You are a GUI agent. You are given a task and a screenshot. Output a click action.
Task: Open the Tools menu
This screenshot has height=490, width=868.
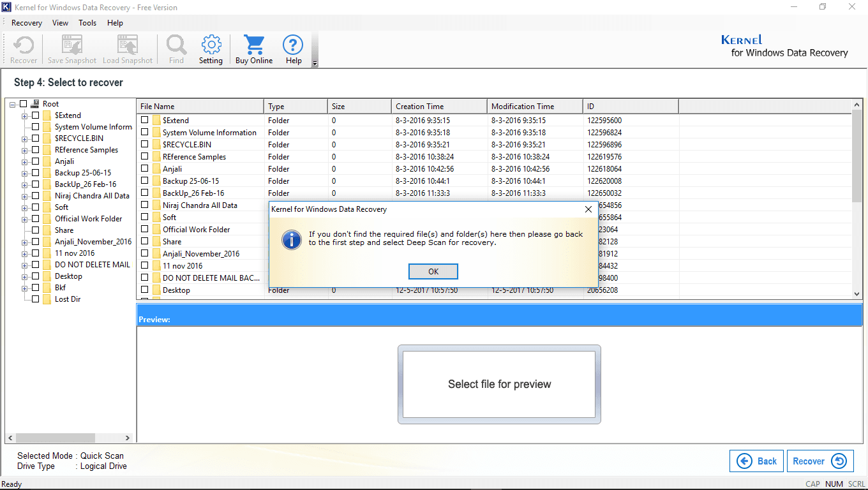[x=87, y=23]
